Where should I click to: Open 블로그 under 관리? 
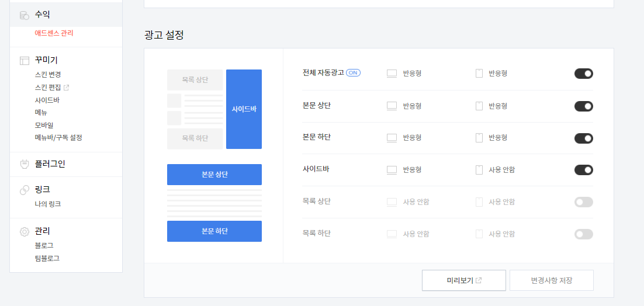pyautogui.click(x=44, y=245)
